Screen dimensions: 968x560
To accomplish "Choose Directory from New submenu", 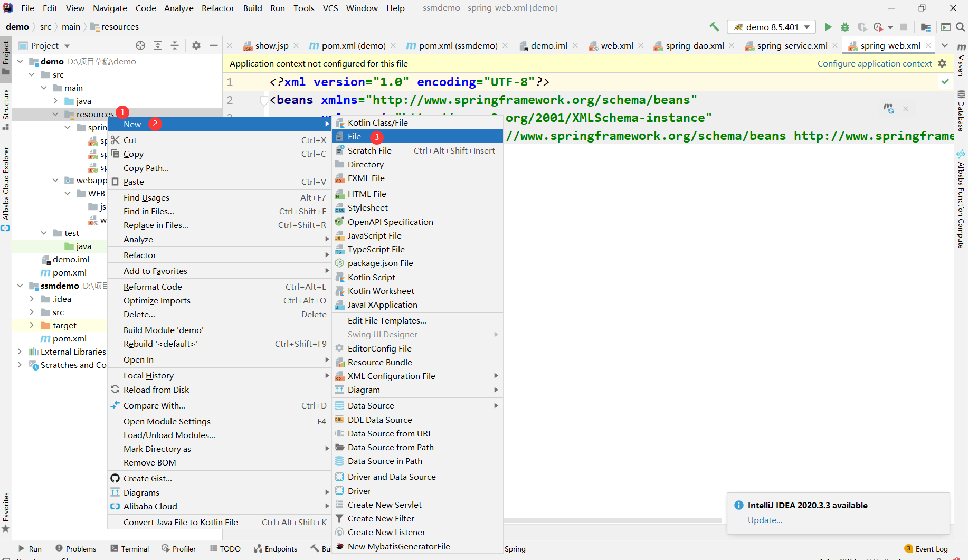I will 417,164.
